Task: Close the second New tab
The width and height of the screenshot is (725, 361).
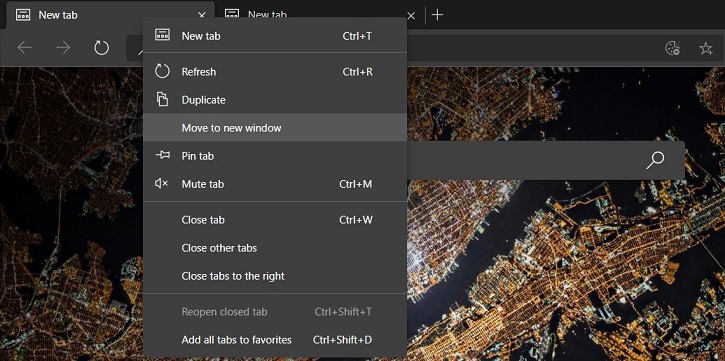Action: pyautogui.click(x=411, y=15)
